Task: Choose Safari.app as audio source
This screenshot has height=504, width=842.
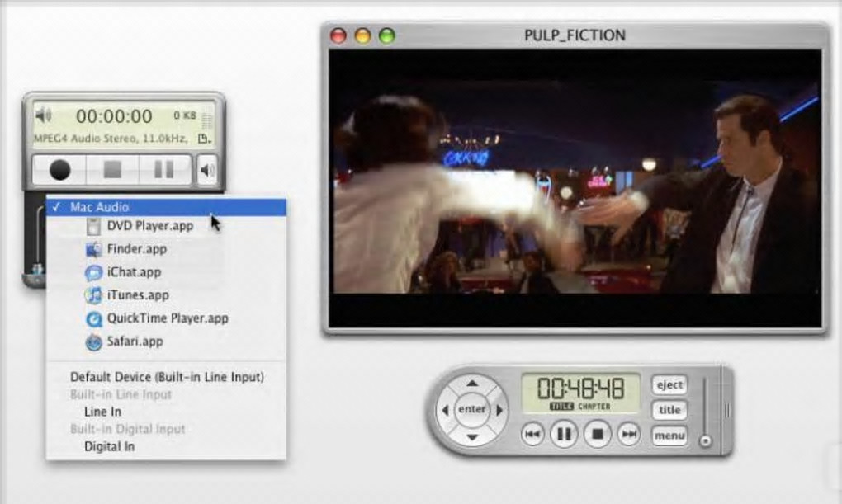Action: (x=166, y=341)
